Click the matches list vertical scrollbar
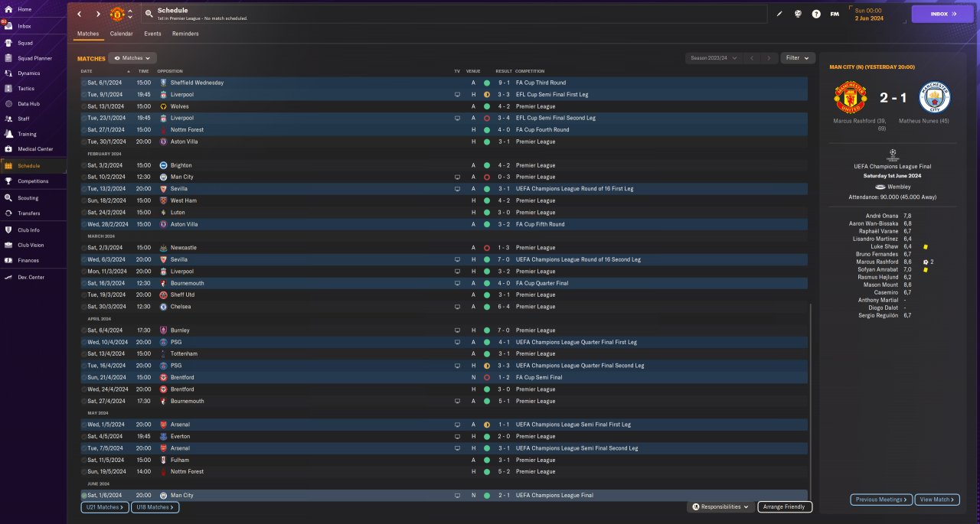 pyautogui.click(x=810, y=402)
